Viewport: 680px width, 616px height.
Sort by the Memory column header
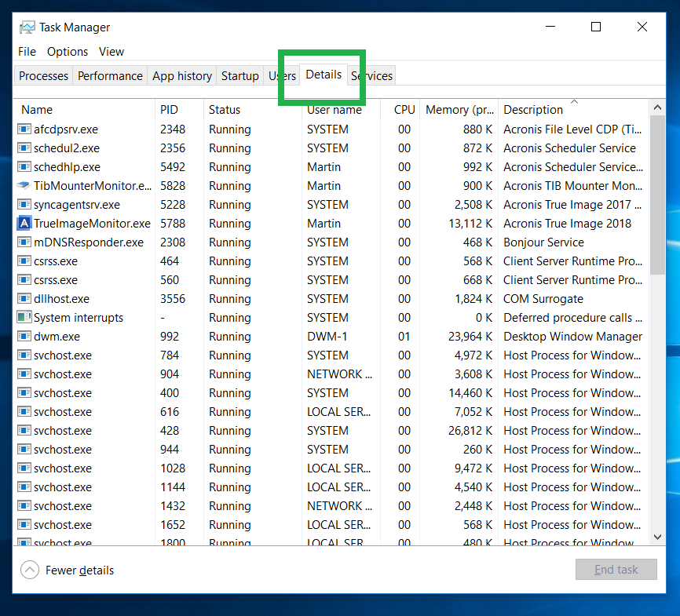tap(459, 109)
